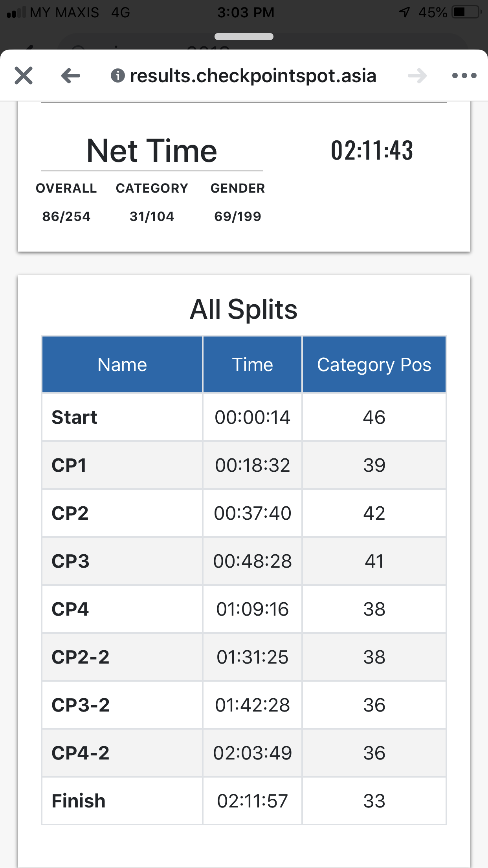Tap the battery icon in status bar

pos(467,12)
